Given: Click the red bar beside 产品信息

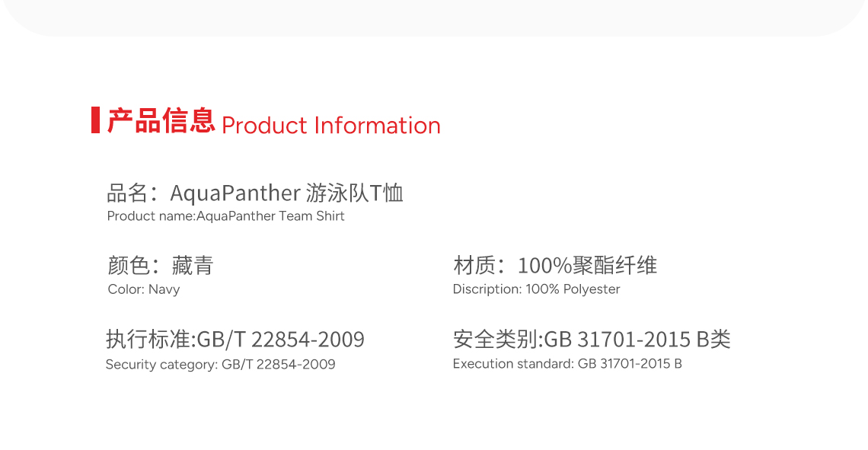Looking at the screenshot, I should (95, 120).
